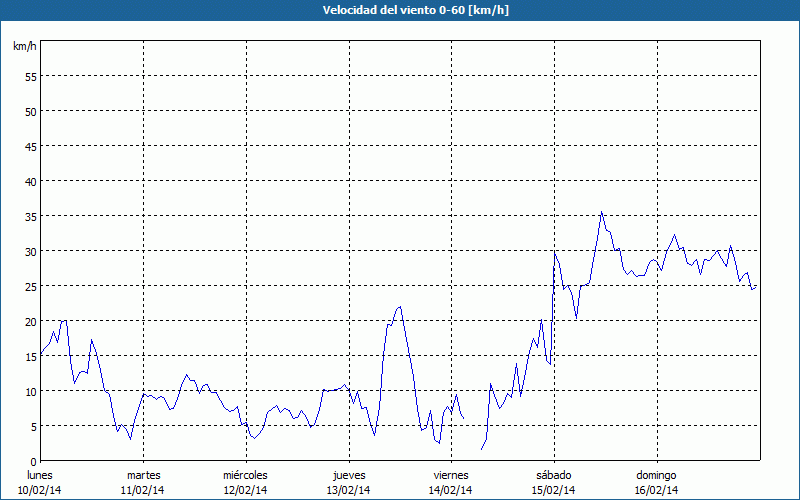Image resolution: width=800 pixels, height=500 pixels.
Task: Pick the "jueves" day label
Action: [348, 475]
